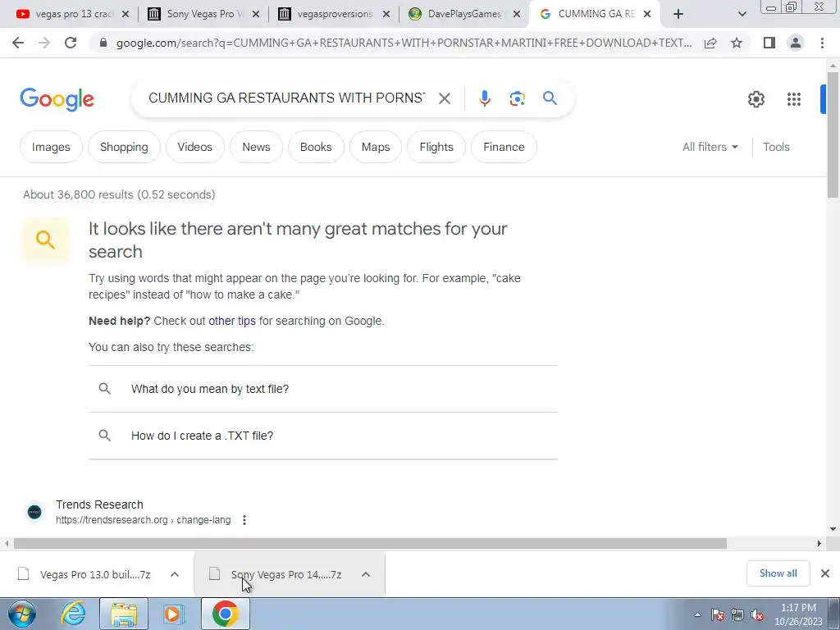Open Google apps grid
Screen dimensions: 840x630
[793, 99]
